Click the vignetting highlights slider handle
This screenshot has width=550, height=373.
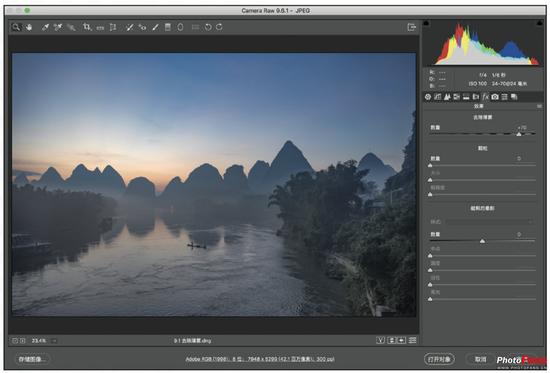point(430,299)
